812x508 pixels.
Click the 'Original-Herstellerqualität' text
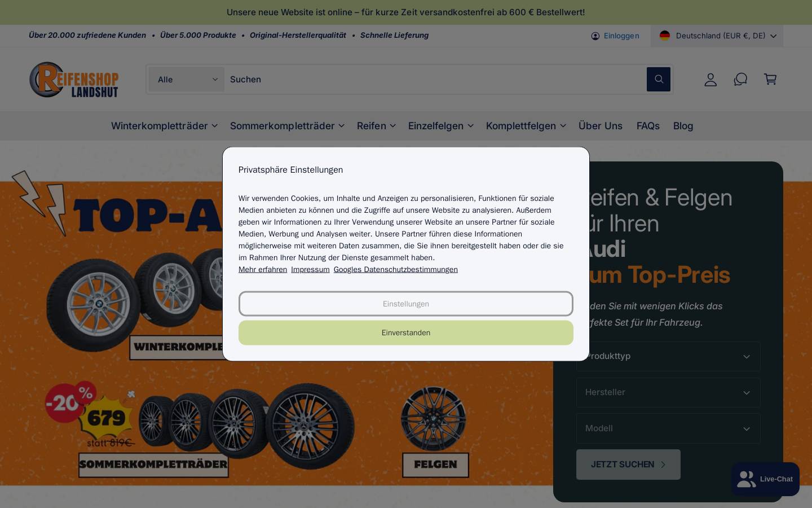(x=298, y=35)
